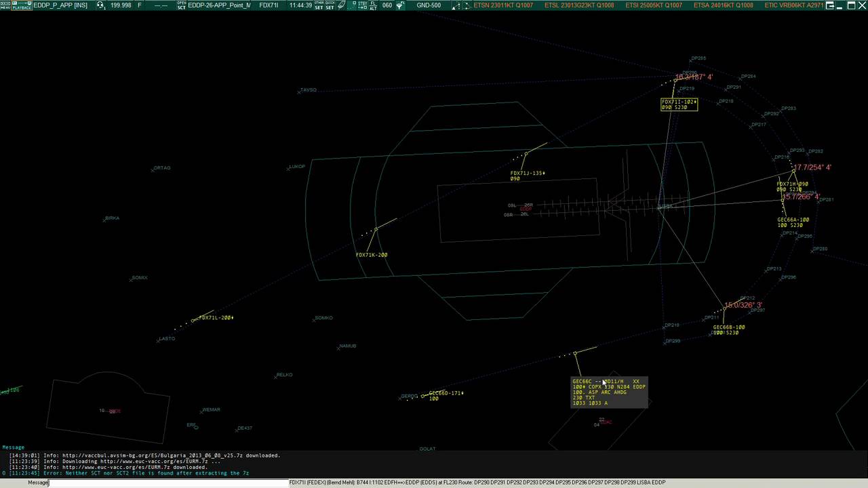Click the separation measuring tool icon

point(455,5)
